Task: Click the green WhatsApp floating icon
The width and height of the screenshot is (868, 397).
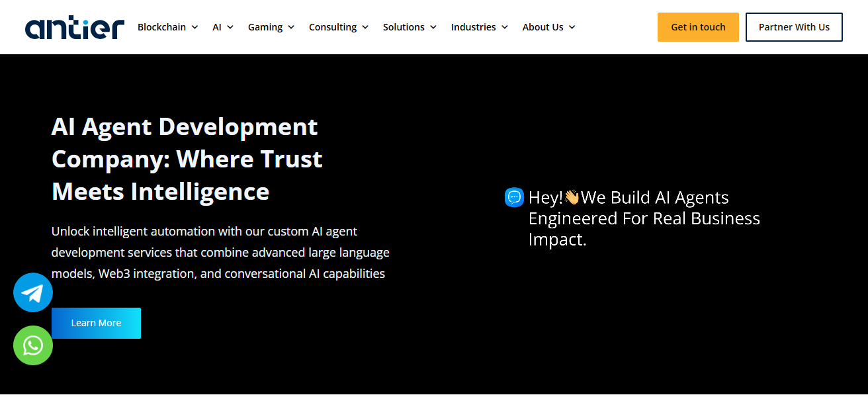Action: (x=33, y=345)
